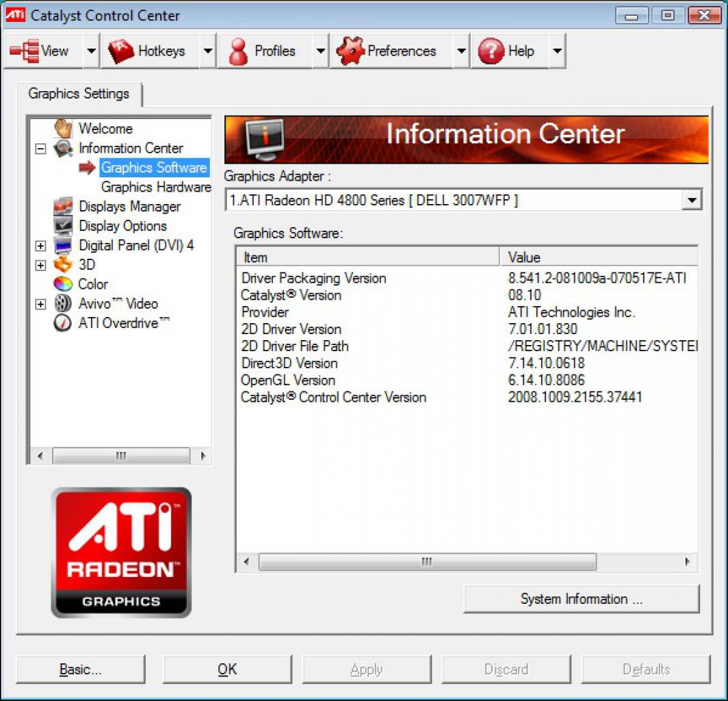Image resolution: width=728 pixels, height=701 pixels.
Task: Click the ATI logo in the title bar
Action: [15, 15]
